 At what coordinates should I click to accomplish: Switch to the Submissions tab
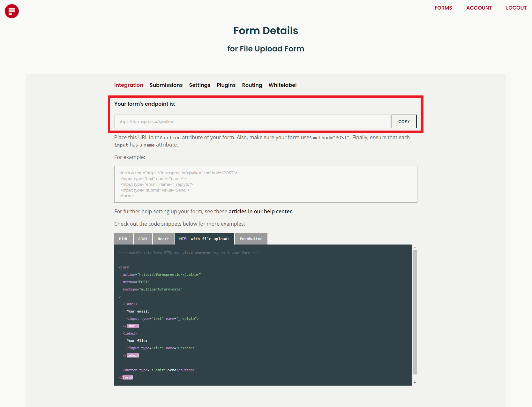166,85
